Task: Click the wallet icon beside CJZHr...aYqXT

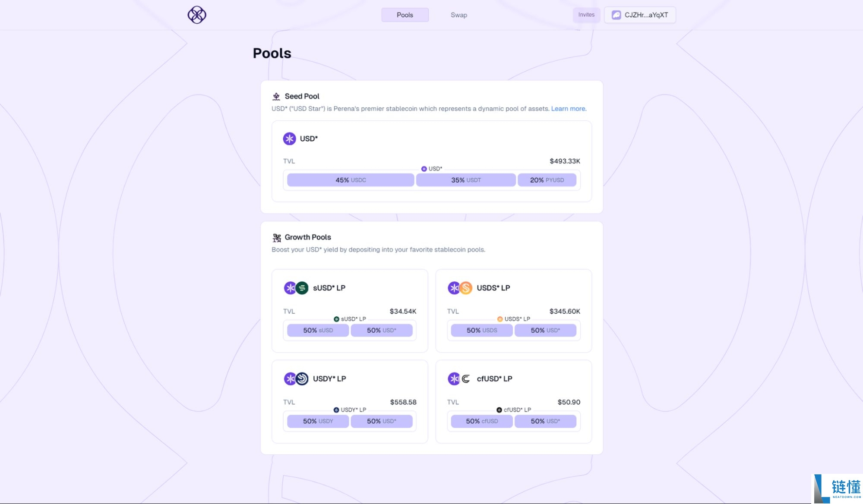Action: coord(616,15)
